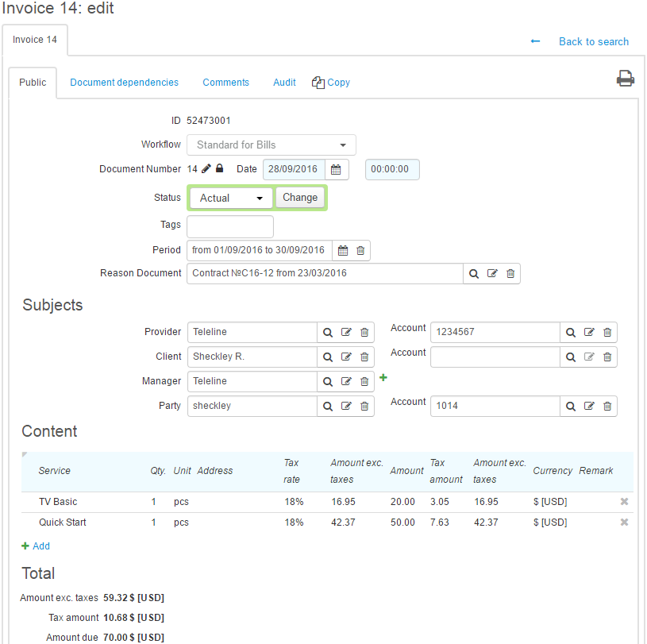Click the Amount 50.00 cell
The image size is (647, 644).
tap(402, 523)
